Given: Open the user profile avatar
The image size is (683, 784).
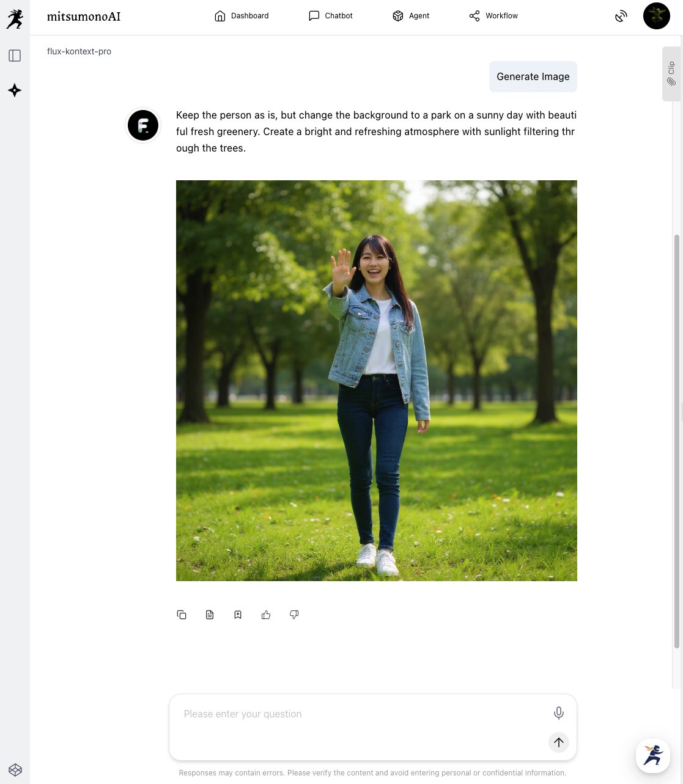Looking at the screenshot, I should coord(656,16).
